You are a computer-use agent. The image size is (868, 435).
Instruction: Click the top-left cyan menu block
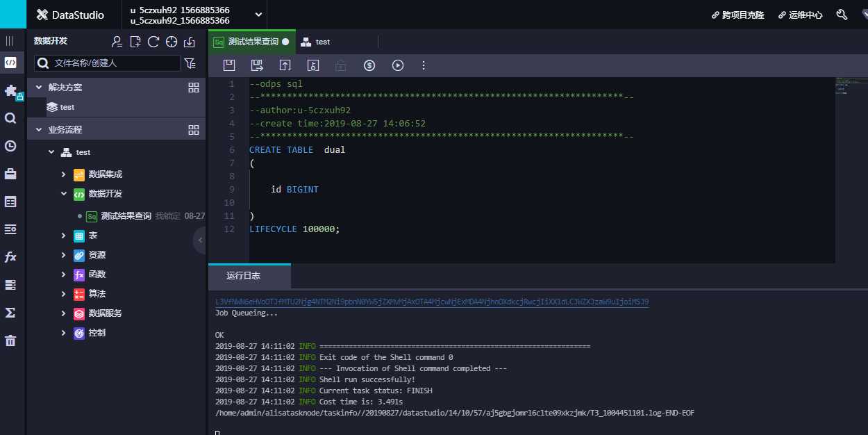pyautogui.click(x=13, y=15)
